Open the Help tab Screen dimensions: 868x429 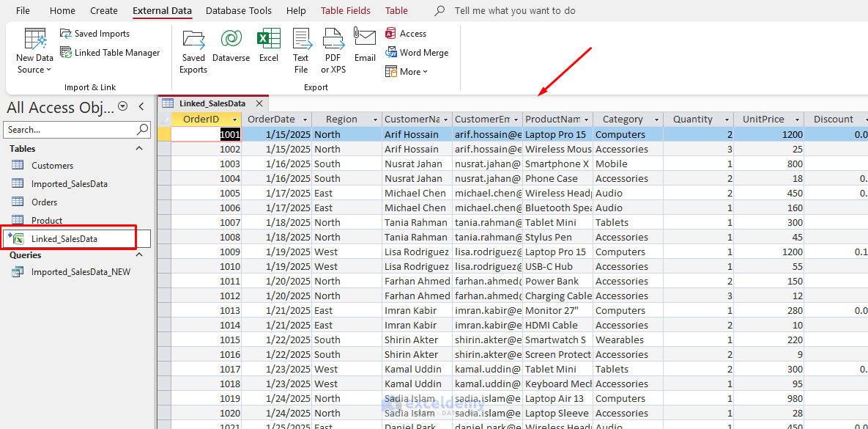[x=296, y=10]
